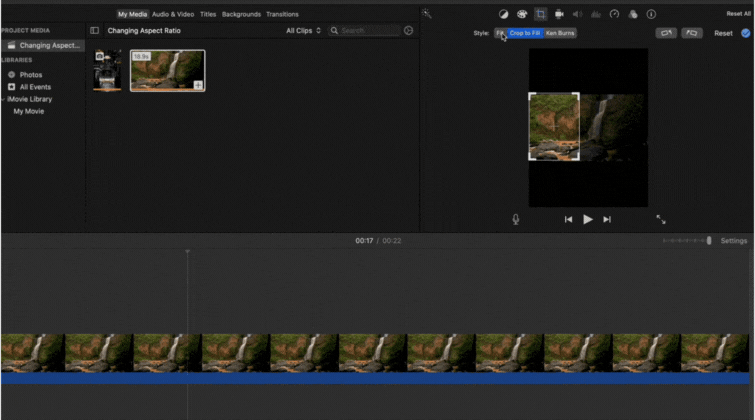Open the Transitions tab
Viewport: 755px width, 420px height.
click(282, 14)
